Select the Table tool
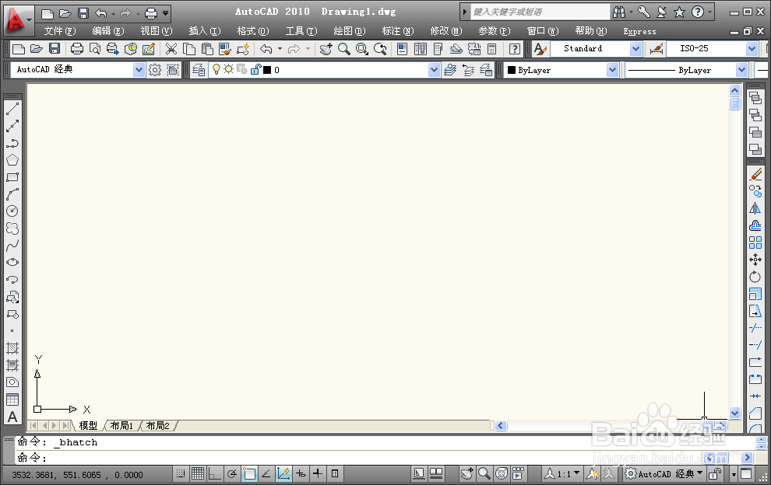This screenshot has width=771, height=485. (x=12, y=399)
